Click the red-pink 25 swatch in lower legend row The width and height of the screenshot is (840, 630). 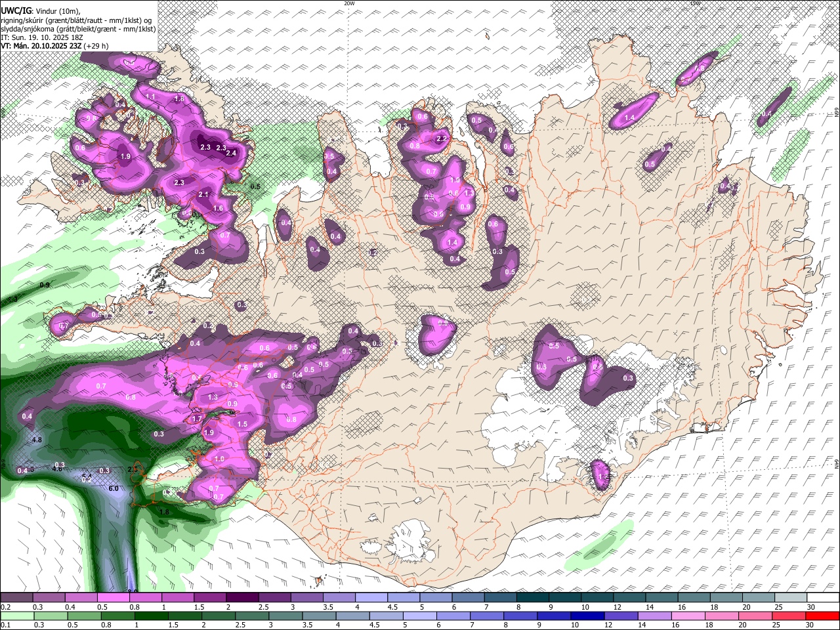click(x=789, y=616)
